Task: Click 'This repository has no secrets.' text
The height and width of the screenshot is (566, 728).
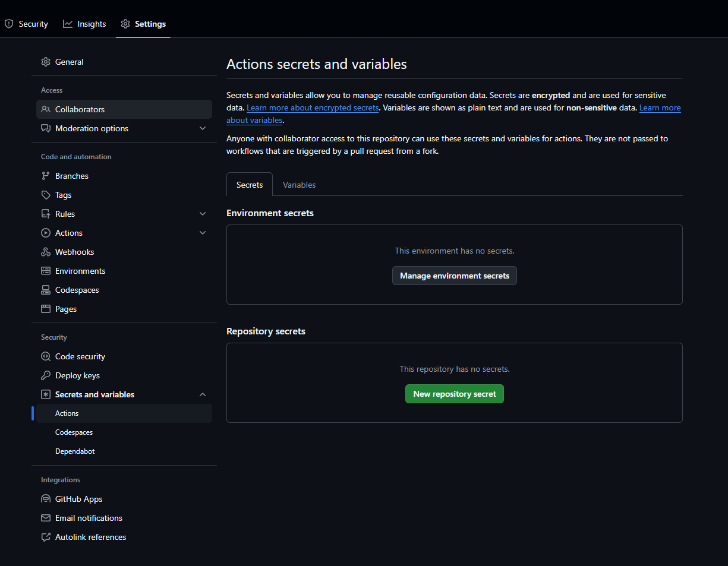Action: click(x=455, y=369)
